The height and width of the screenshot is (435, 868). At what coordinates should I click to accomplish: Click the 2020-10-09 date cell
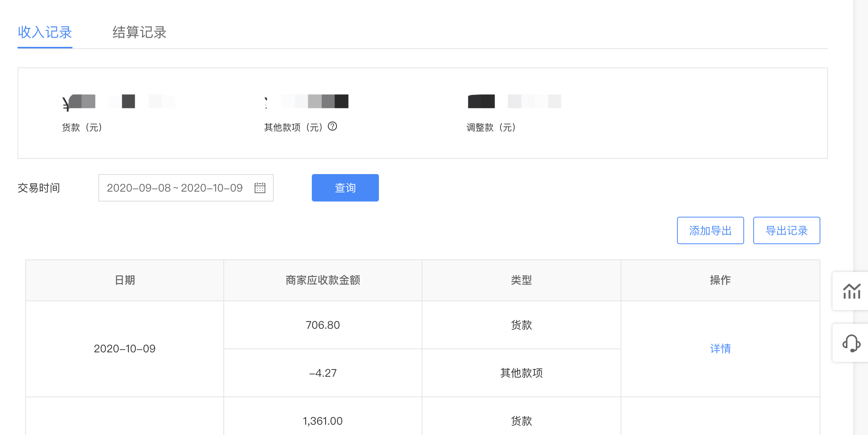pos(125,349)
